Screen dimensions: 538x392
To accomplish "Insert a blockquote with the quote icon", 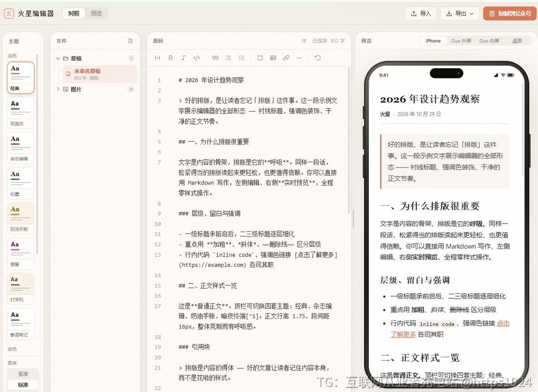I will [x=215, y=58].
